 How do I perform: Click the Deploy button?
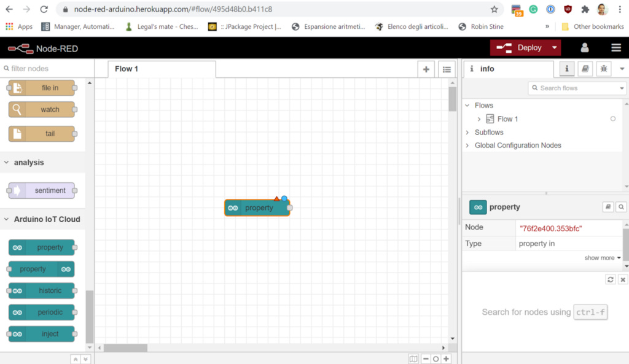tap(518, 48)
